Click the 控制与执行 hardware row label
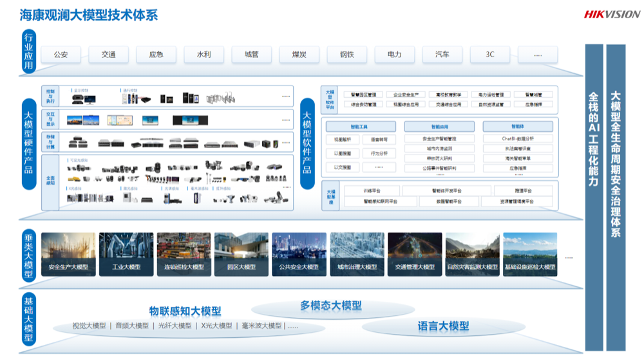The width and height of the screenshot is (644, 361). click(x=50, y=96)
